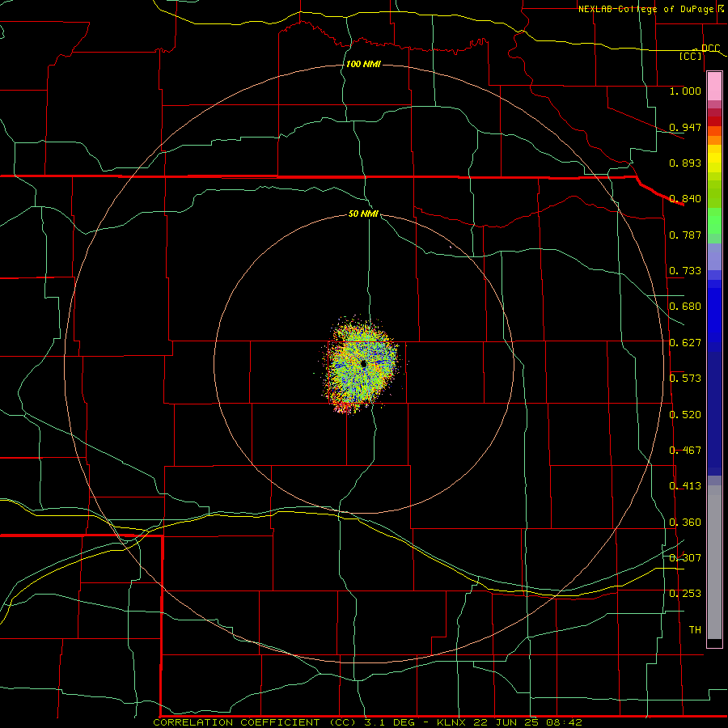
Task: Pick the red segment of color bar
Action: point(714,121)
